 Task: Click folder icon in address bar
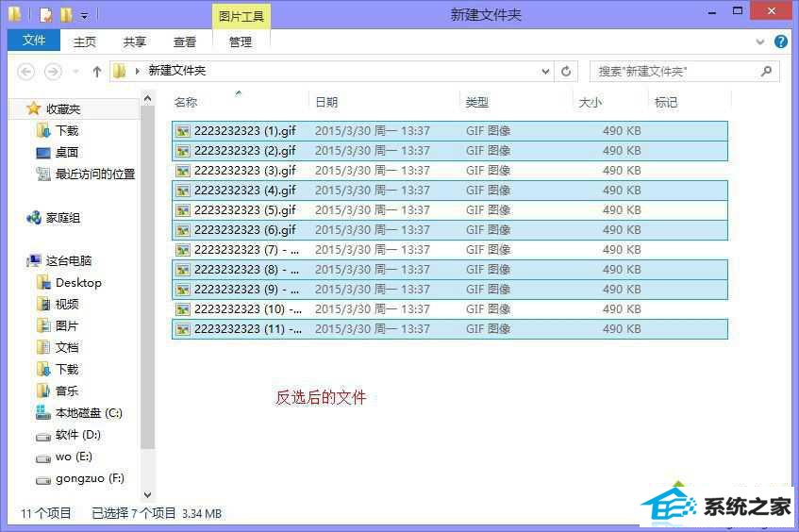coord(119,71)
